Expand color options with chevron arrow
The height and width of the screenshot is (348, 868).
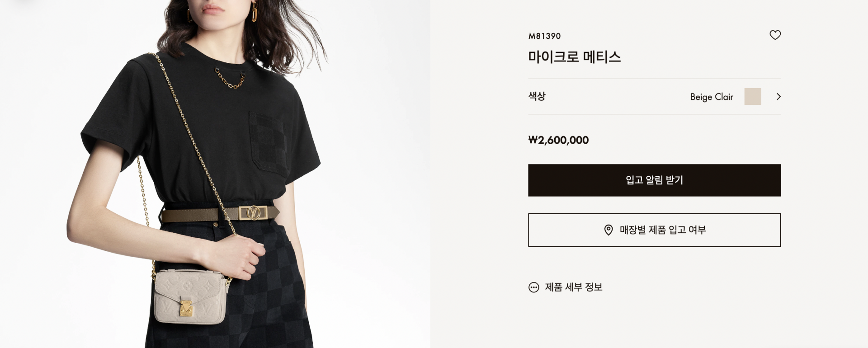click(x=778, y=97)
